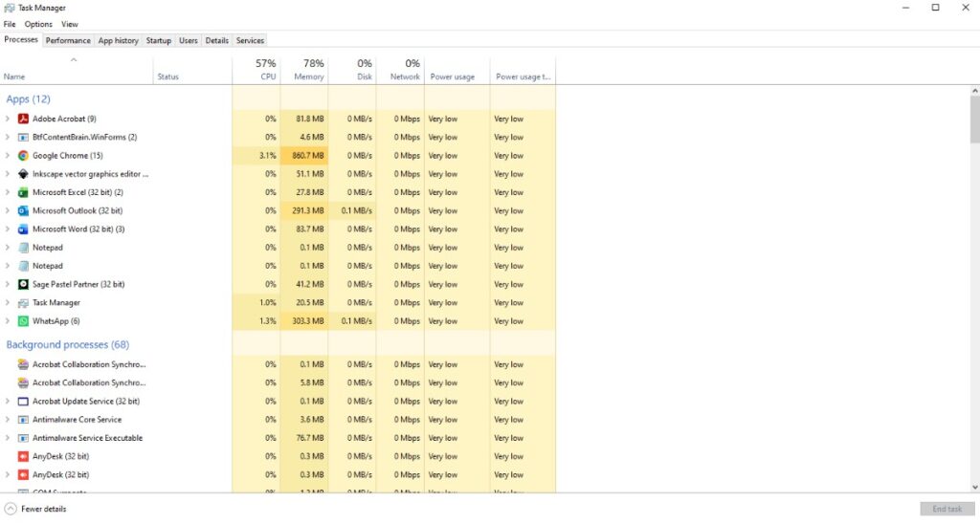
Task: Click the Task Manager row icon
Action: [x=23, y=303]
